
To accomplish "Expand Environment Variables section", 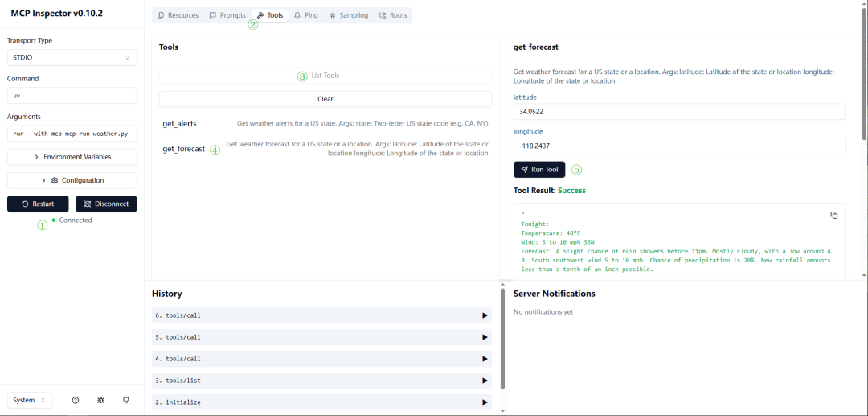I will (72, 157).
